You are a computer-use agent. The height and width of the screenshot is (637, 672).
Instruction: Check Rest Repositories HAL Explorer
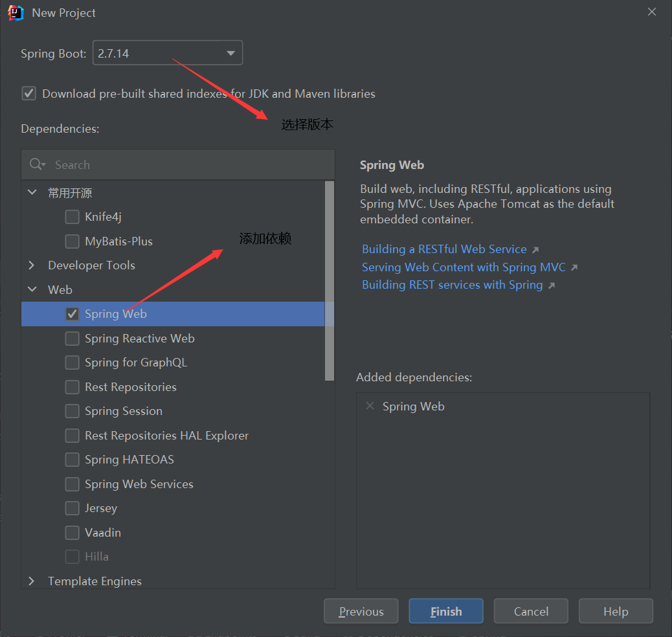(x=72, y=435)
